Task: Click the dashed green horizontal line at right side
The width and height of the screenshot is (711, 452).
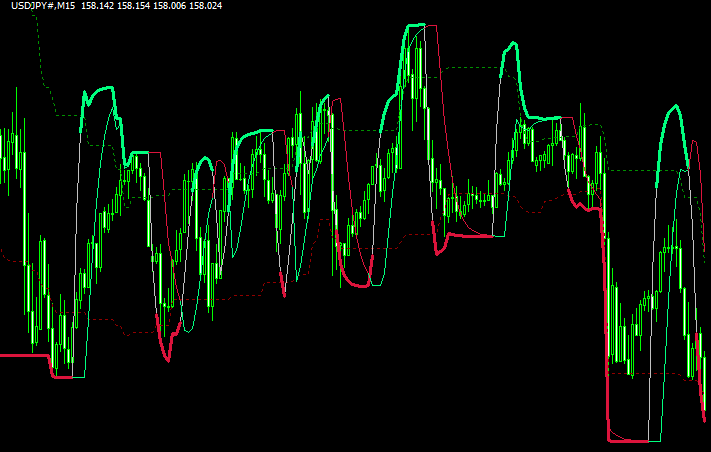Action: click(640, 171)
